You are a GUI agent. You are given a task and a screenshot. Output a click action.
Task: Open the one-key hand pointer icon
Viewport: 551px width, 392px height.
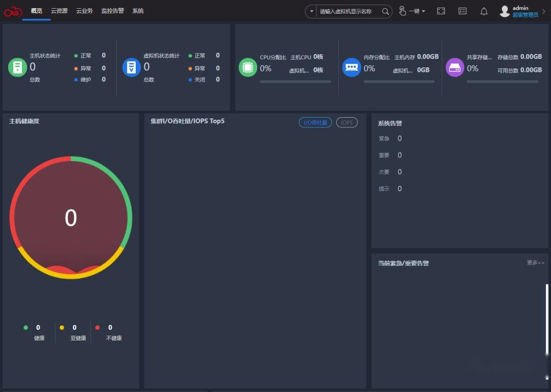[403, 11]
